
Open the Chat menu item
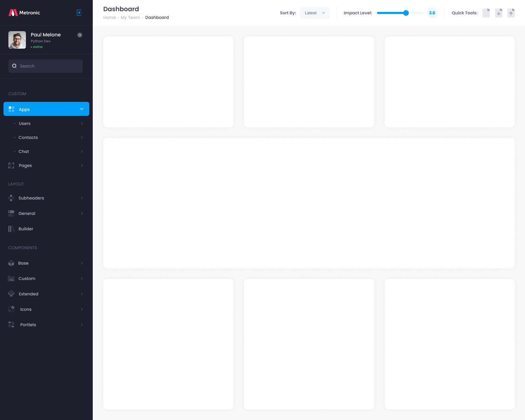click(x=24, y=152)
